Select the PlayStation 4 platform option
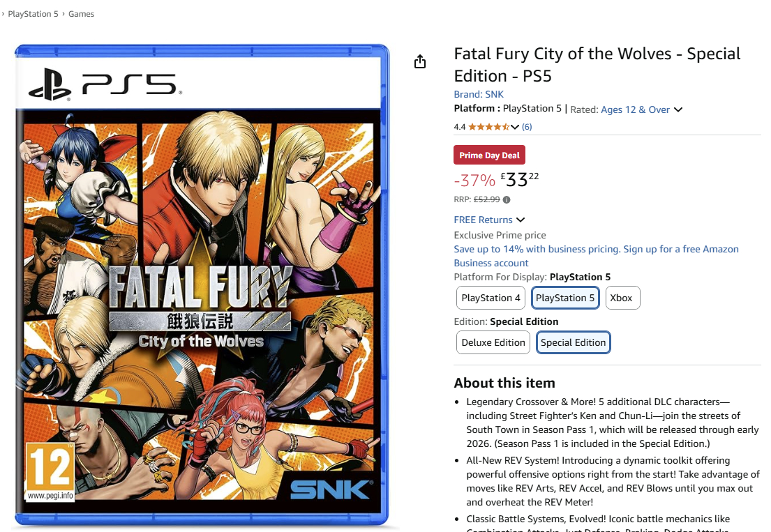 coord(491,298)
